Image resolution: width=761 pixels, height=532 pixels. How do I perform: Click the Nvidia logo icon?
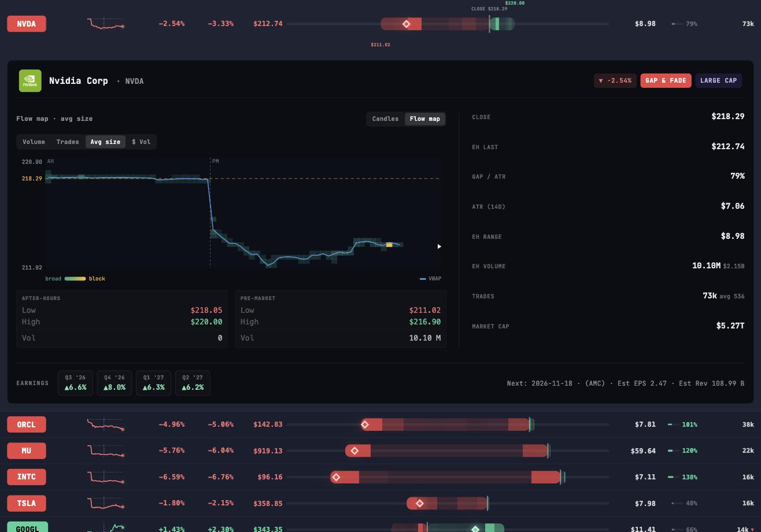click(x=30, y=81)
